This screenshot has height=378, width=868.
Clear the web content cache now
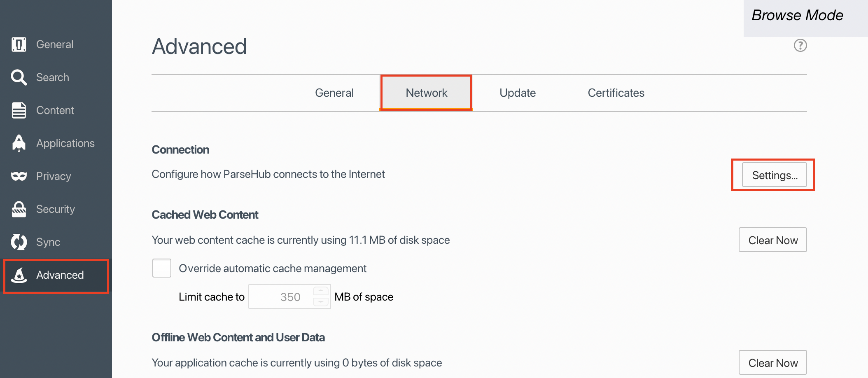772,240
